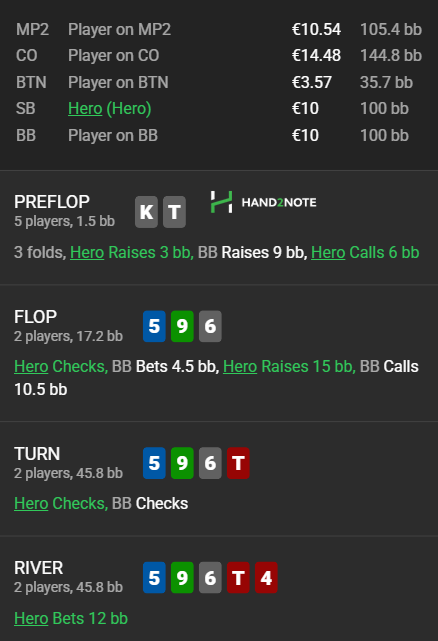Click Hero link before Checks on flop
The width and height of the screenshot is (438, 641).
pyautogui.click(x=31, y=366)
